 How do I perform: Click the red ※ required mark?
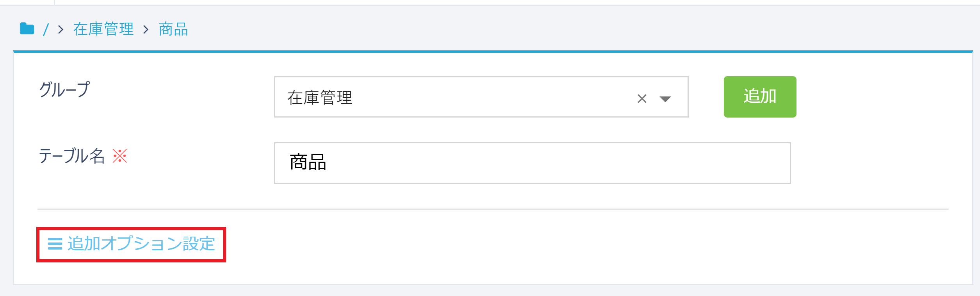120,156
